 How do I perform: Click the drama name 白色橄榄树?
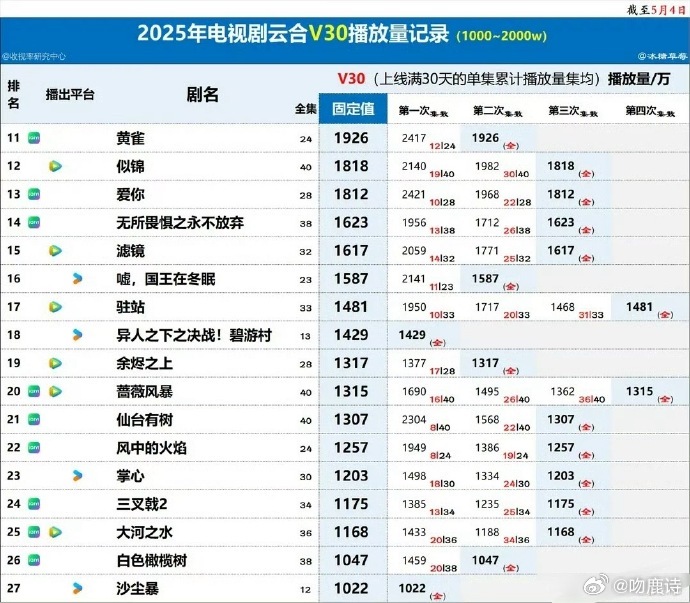(152, 560)
